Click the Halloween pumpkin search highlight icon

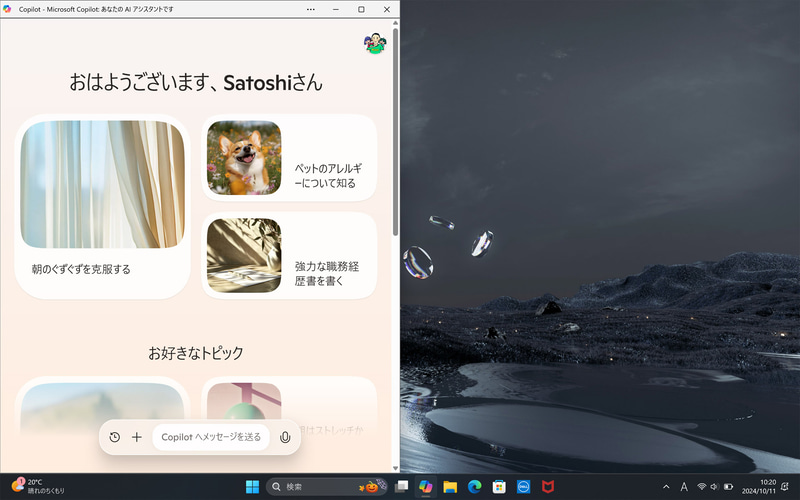click(x=372, y=486)
